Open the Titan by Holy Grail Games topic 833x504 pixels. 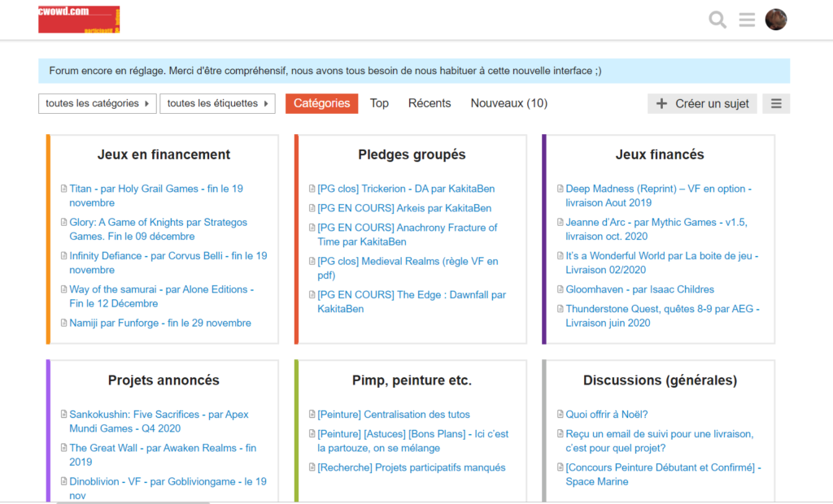(x=156, y=195)
